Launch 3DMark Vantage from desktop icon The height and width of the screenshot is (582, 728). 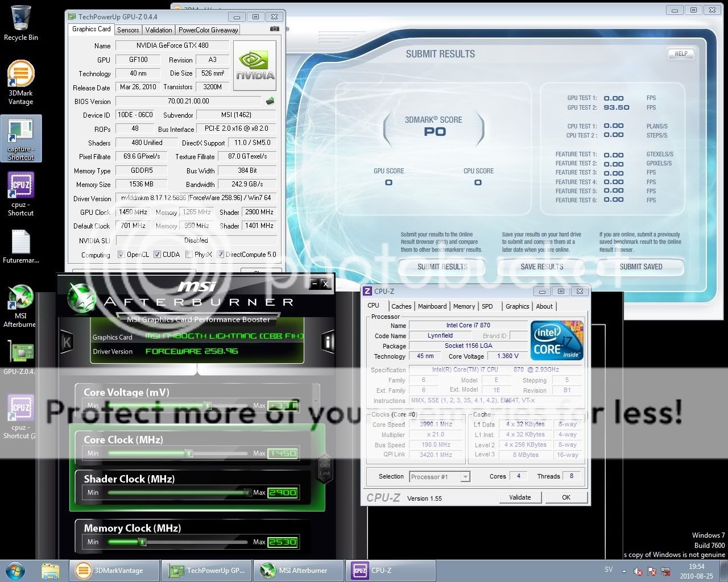(21, 83)
